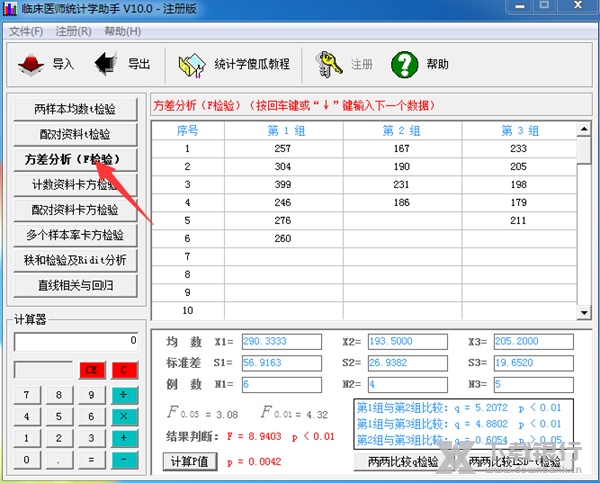
Task: Click the app icon in title bar
Action: [x=9, y=8]
